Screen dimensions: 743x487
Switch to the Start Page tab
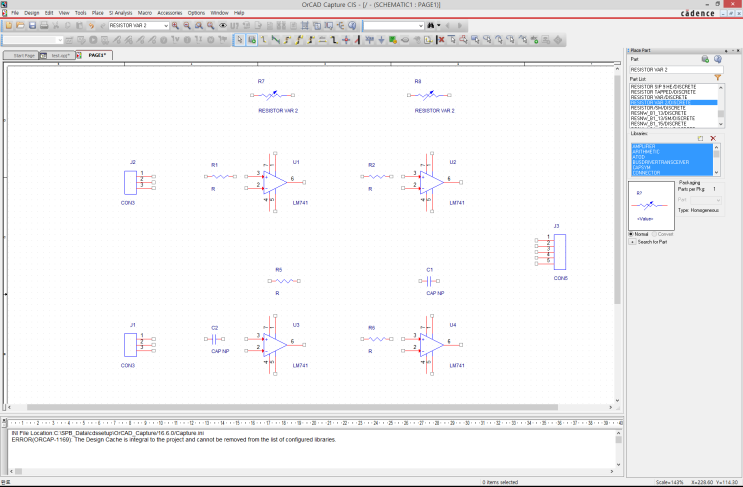pos(21,55)
